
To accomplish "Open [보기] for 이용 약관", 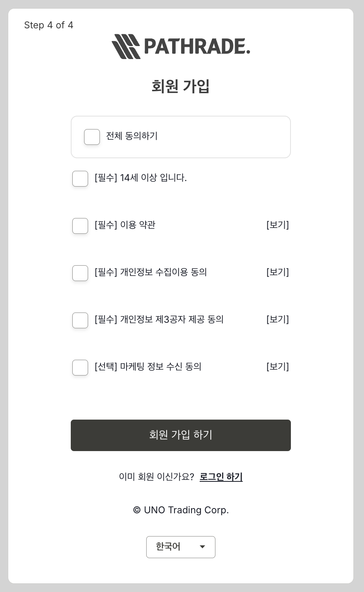I will coord(278,225).
